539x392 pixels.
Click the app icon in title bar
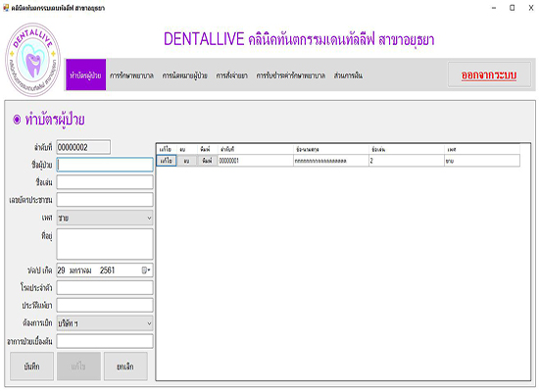pyautogui.click(x=6, y=8)
